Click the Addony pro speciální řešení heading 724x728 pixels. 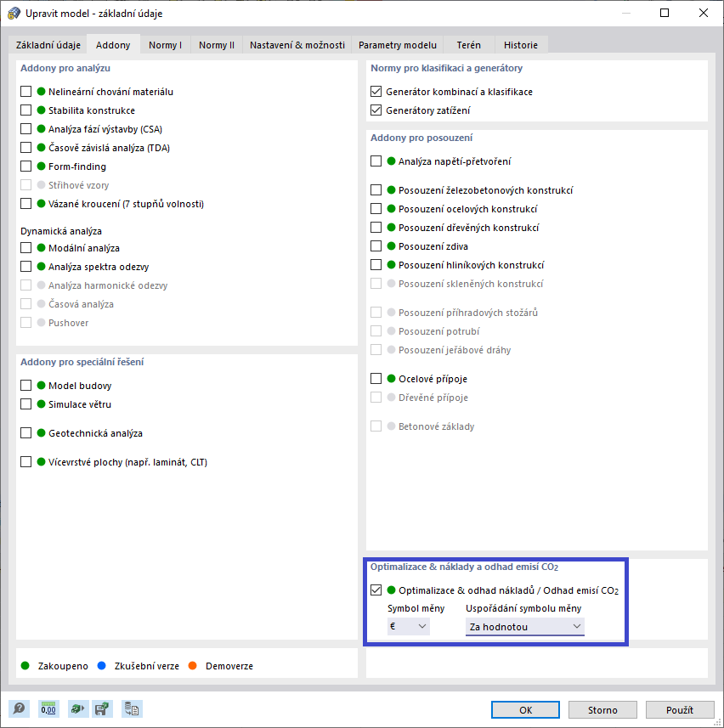(82, 362)
